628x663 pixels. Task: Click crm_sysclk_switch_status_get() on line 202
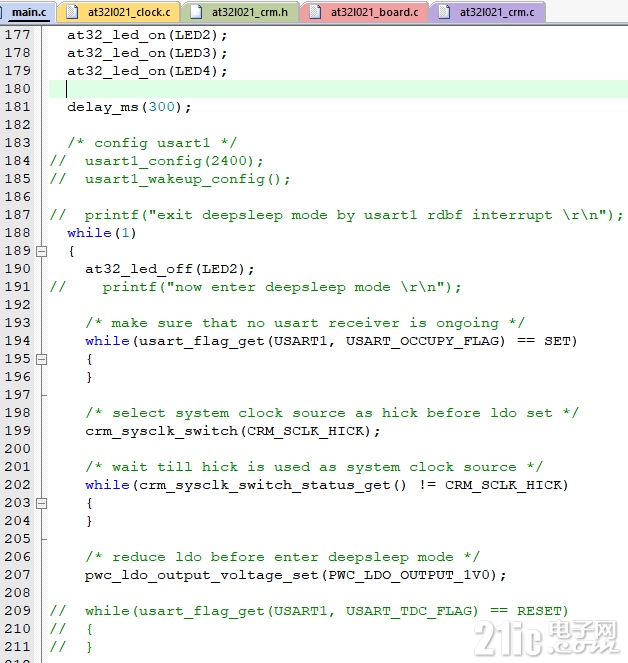[x=273, y=485]
